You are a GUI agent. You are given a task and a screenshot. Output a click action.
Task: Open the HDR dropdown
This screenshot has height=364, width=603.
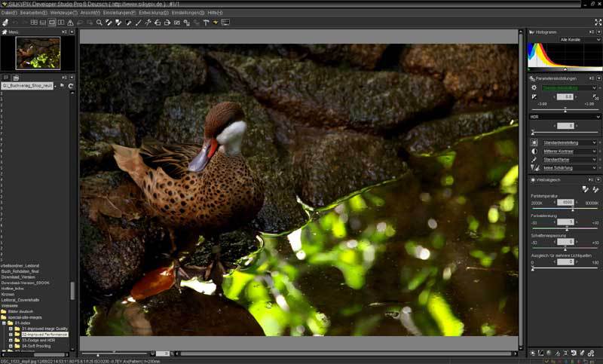click(565, 117)
